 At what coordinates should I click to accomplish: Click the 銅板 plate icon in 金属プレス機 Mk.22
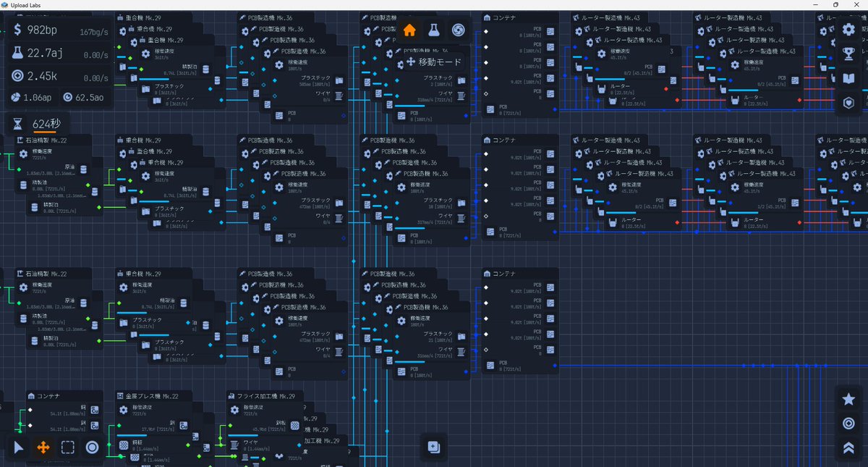[124, 444]
